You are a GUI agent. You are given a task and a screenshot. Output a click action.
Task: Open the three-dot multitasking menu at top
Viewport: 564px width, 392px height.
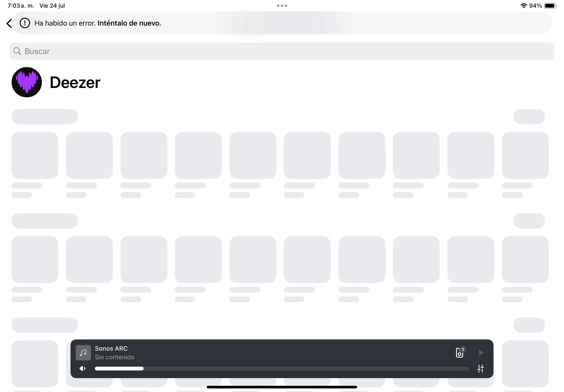[x=282, y=6]
